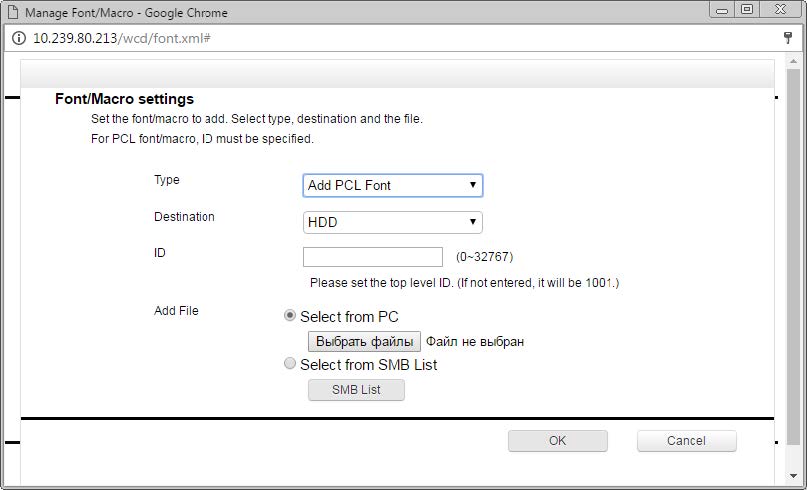
Task: Open the Destination dropdown showing HDD
Action: (x=393, y=222)
